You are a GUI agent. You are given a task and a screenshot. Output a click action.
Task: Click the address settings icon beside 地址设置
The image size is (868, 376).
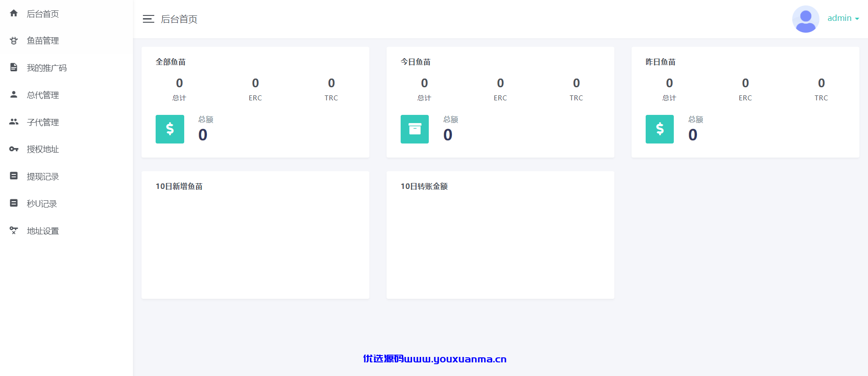click(14, 230)
